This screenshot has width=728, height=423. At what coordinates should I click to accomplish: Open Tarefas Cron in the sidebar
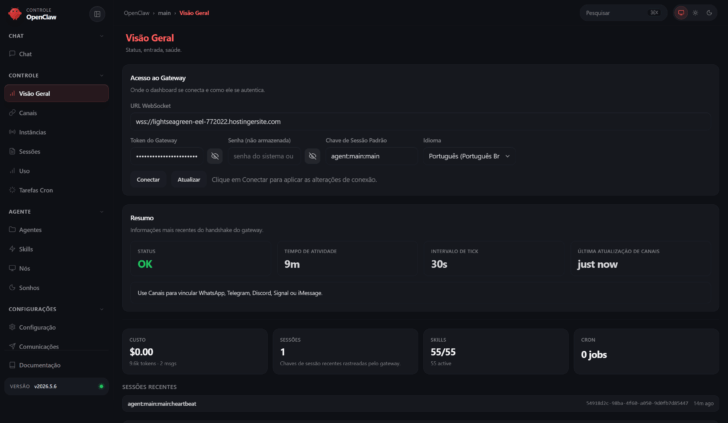point(56,190)
